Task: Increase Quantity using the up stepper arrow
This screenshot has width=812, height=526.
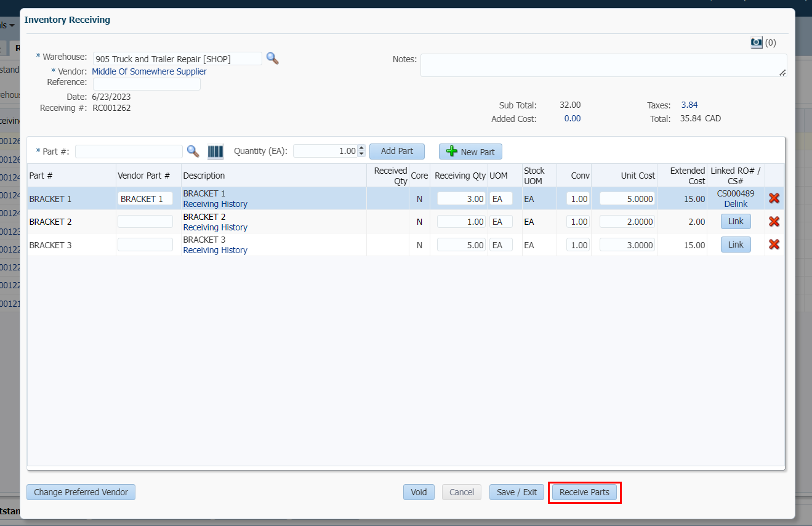Action: point(361,148)
